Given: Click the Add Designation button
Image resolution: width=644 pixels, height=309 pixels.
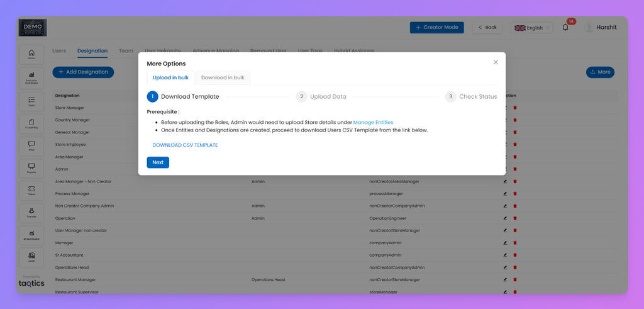Looking at the screenshot, I should click(x=83, y=72).
